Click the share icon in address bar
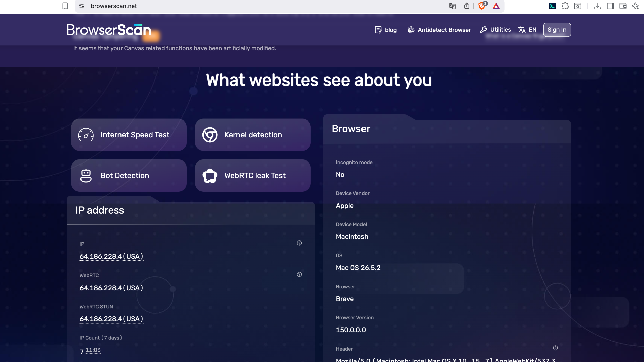Screen dimensions: 644x362 pos(467,6)
